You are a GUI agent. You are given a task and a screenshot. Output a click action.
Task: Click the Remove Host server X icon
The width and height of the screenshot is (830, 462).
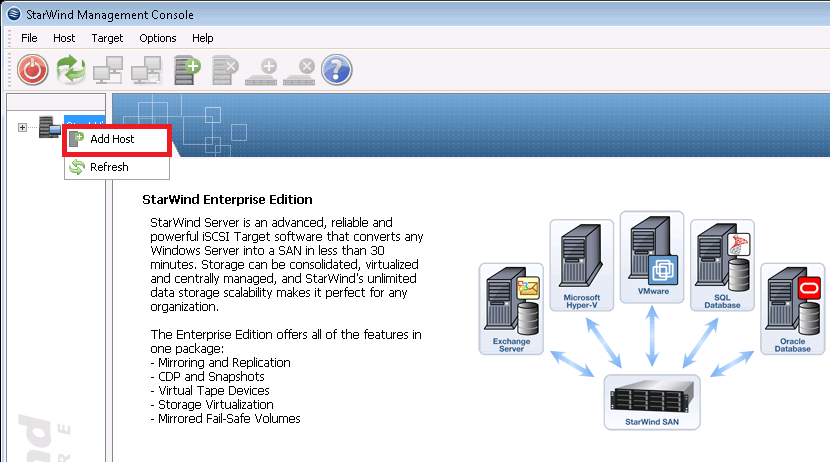[225, 70]
